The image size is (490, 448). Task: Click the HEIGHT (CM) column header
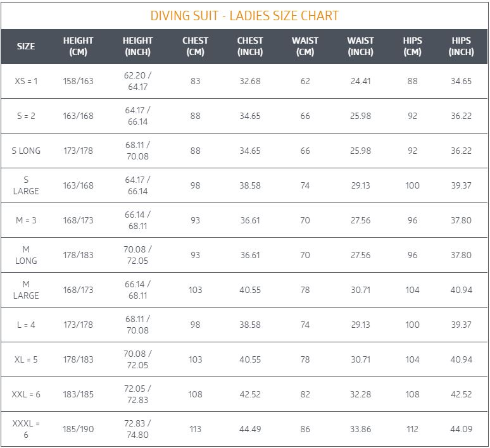[78, 46]
